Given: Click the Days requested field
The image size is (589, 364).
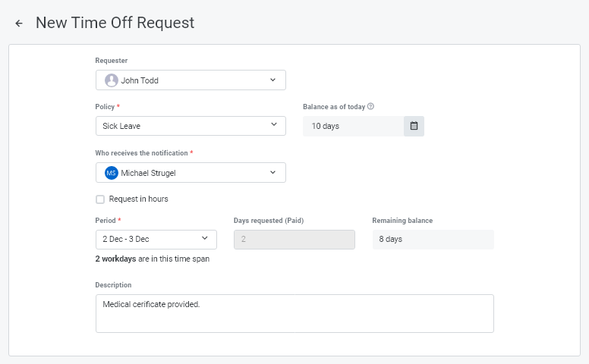Looking at the screenshot, I should click(x=294, y=240).
